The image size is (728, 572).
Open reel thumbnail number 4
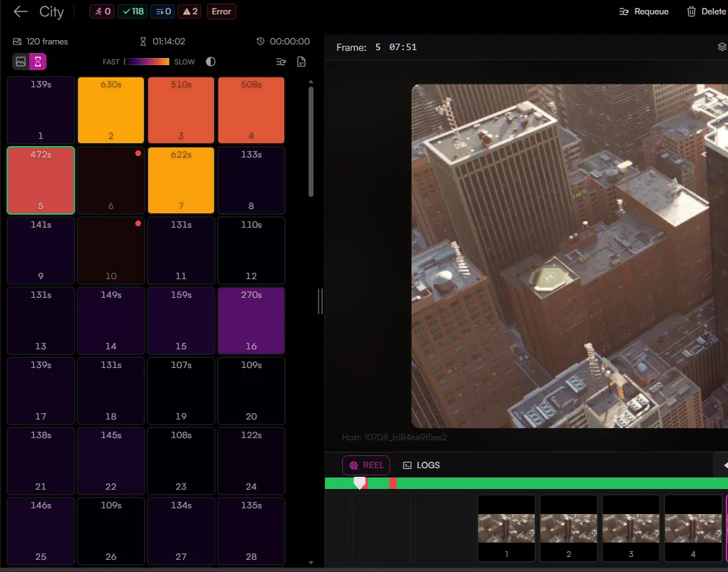pyautogui.click(x=693, y=528)
